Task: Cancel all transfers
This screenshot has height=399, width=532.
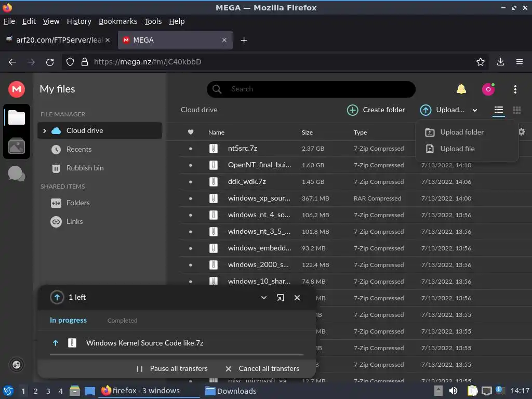Action: tap(262, 368)
